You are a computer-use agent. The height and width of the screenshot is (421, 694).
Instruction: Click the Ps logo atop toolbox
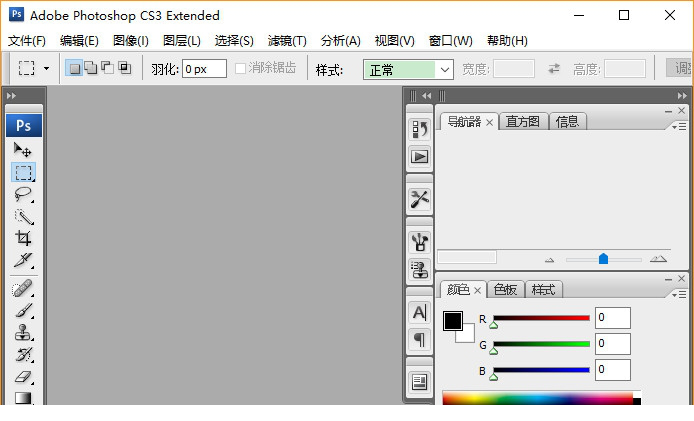pyautogui.click(x=24, y=126)
